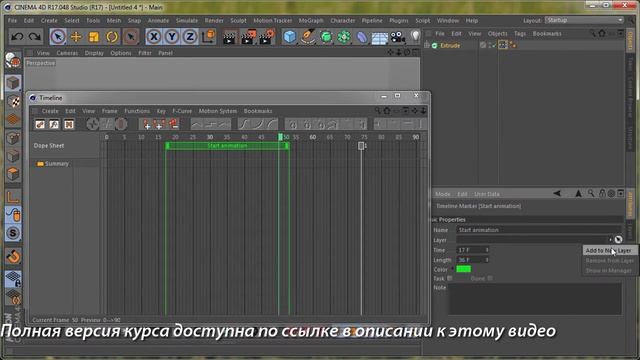
Task: Select Texture mode checker icon
Action: (13, 101)
